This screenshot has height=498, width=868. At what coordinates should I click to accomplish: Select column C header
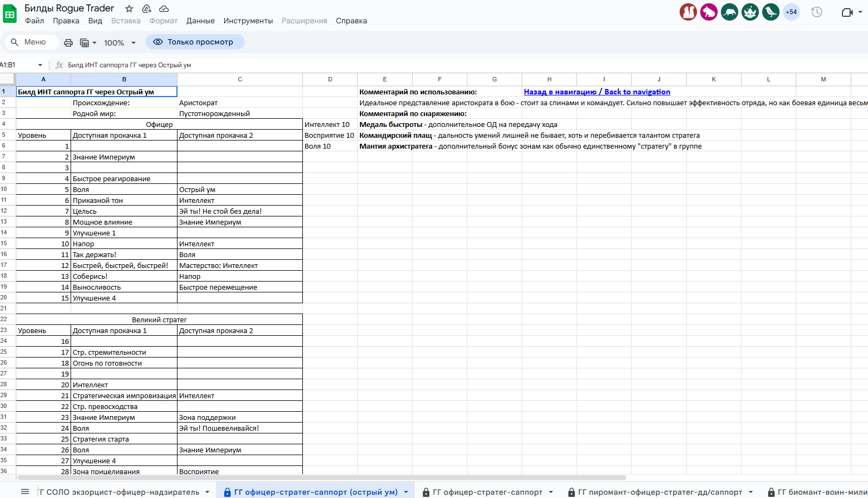click(240, 79)
